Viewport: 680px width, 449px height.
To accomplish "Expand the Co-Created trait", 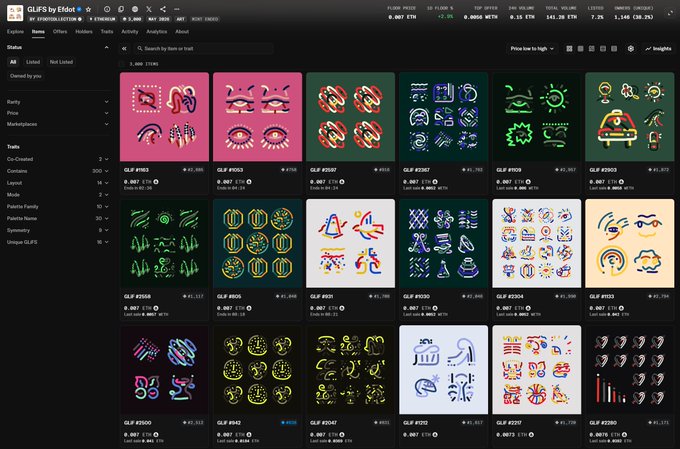I will (57, 159).
